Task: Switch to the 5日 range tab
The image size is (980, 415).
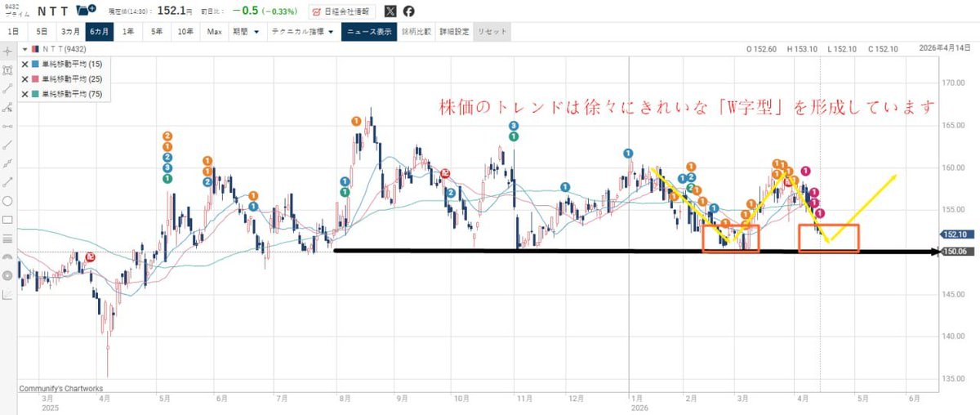Action: tap(41, 32)
